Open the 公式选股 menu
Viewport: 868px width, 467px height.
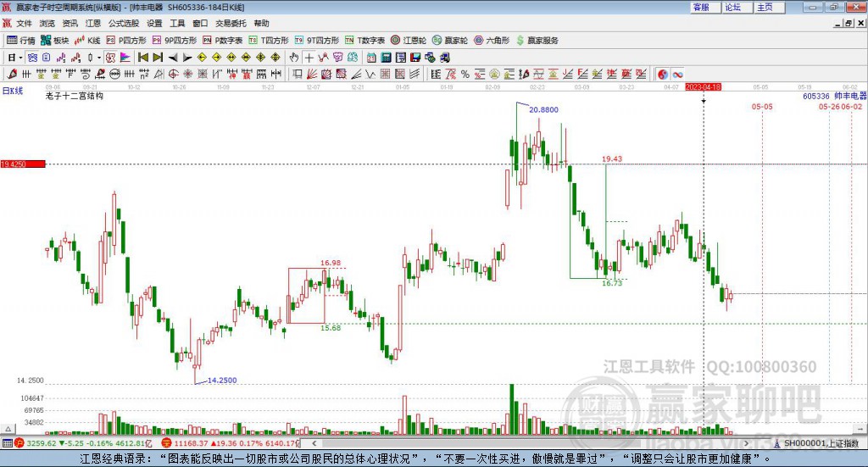pyautogui.click(x=124, y=23)
